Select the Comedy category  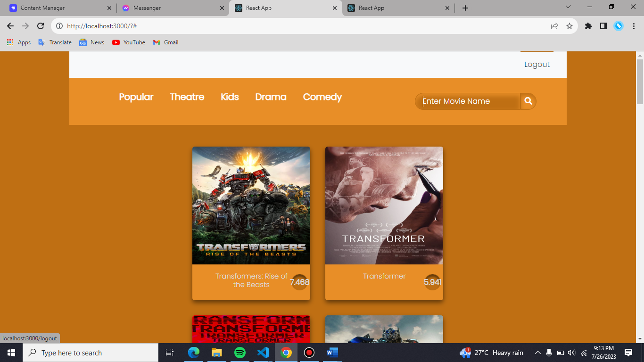click(322, 97)
